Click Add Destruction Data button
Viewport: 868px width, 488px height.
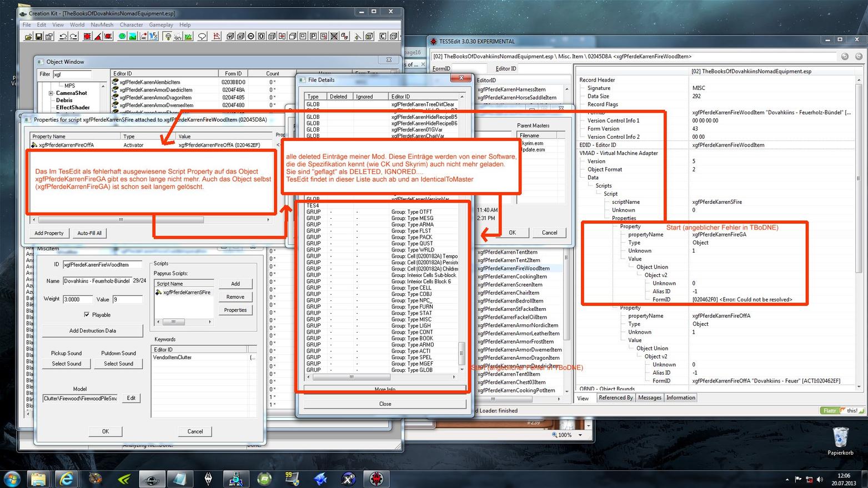pos(93,331)
